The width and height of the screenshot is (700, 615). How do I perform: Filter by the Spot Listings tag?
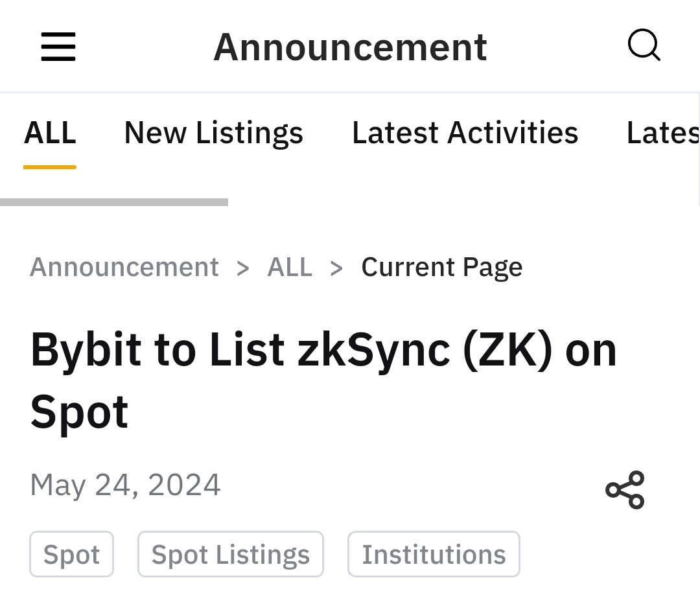point(230,554)
